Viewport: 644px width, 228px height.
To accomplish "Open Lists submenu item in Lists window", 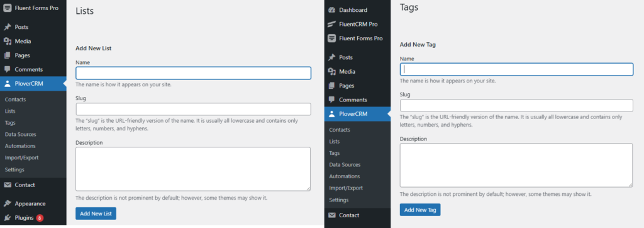I will pos(10,111).
